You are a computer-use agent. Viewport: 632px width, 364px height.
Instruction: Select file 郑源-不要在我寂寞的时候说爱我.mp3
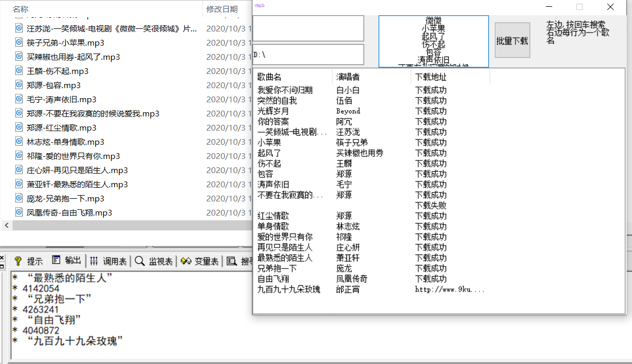[x=93, y=113]
